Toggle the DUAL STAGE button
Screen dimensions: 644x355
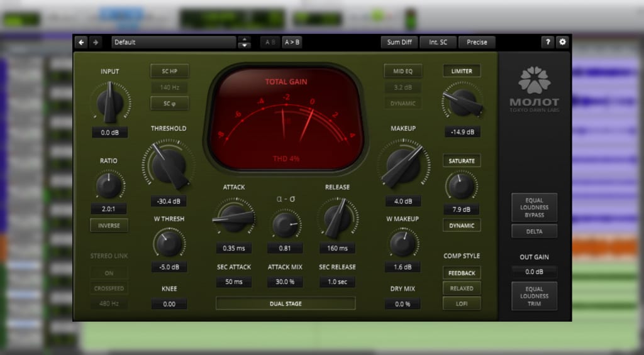pyautogui.click(x=286, y=303)
